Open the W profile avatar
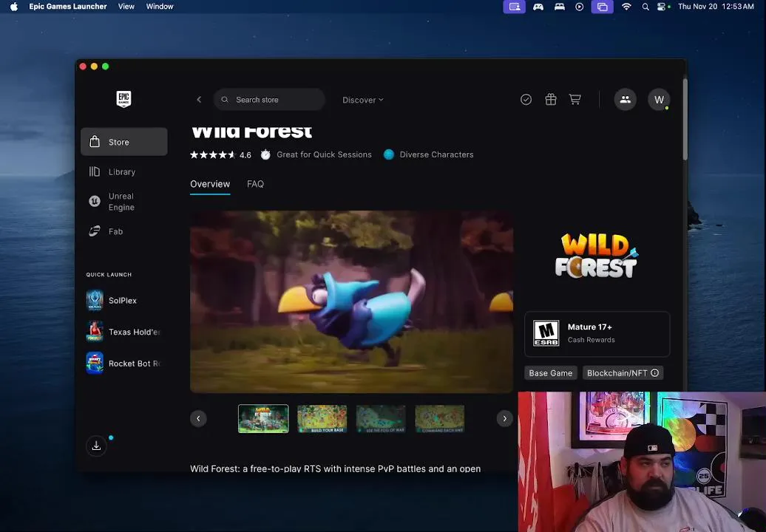The image size is (766, 532). [x=659, y=100]
